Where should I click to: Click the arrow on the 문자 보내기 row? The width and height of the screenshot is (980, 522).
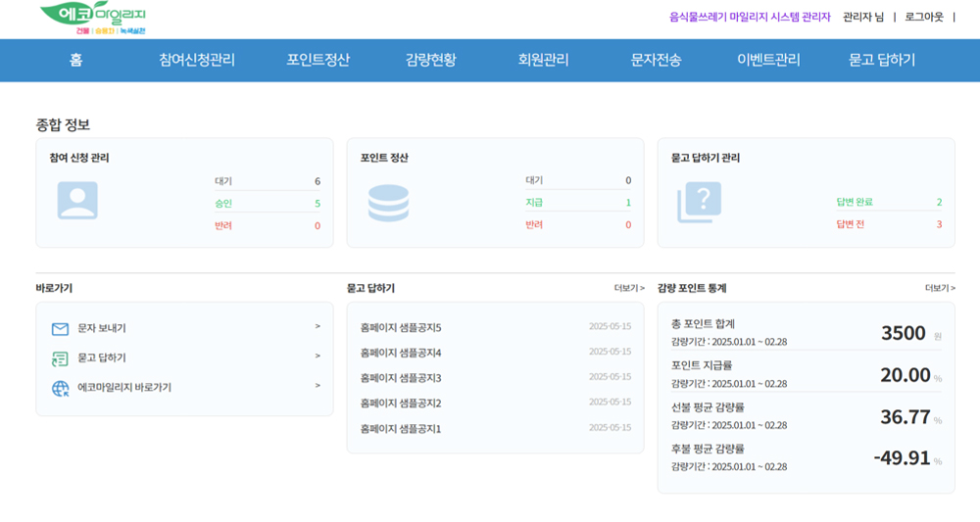coord(318,327)
